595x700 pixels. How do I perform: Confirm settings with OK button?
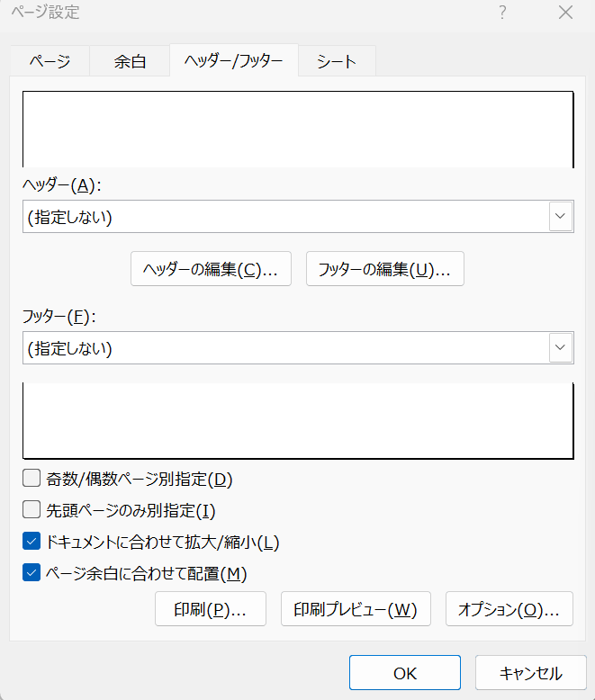point(404,673)
